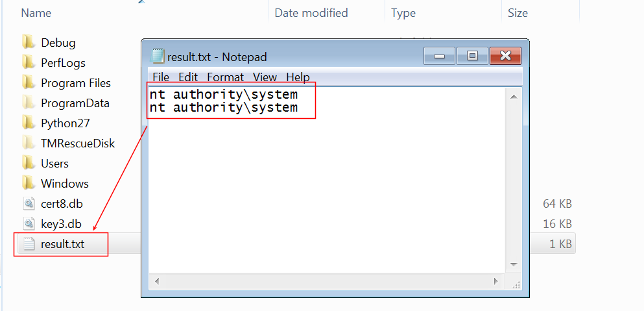Click the Debug folder icon
Screen dimensions: 644x311
[x=29, y=43]
